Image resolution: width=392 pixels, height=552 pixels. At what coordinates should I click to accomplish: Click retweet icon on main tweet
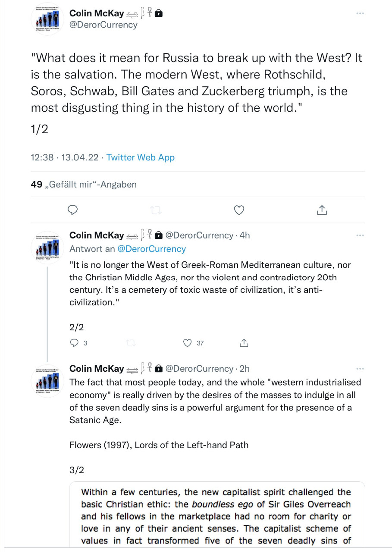coord(156,210)
